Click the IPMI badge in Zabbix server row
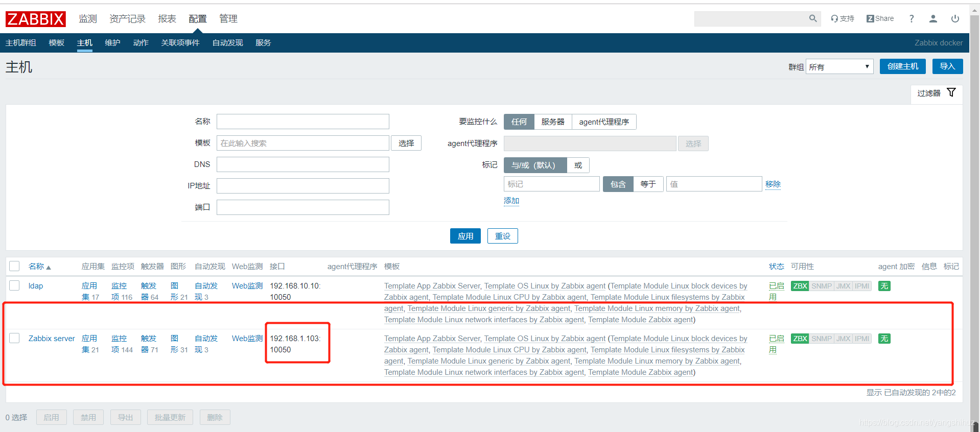 click(862, 339)
